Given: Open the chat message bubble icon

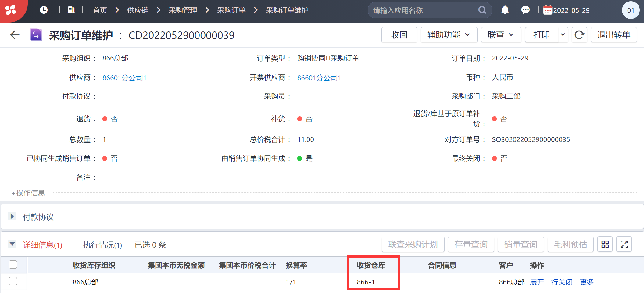Looking at the screenshot, I should click(x=525, y=10).
